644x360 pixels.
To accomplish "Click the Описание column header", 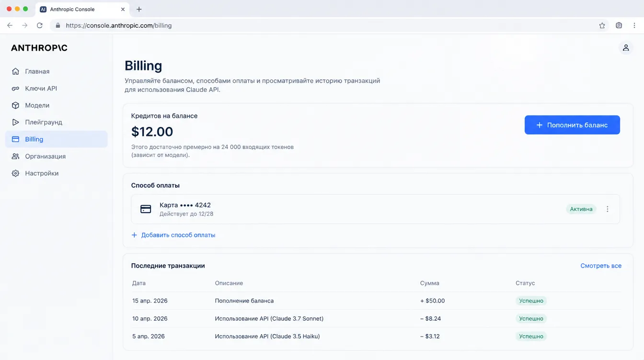I will pyautogui.click(x=229, y=283).
